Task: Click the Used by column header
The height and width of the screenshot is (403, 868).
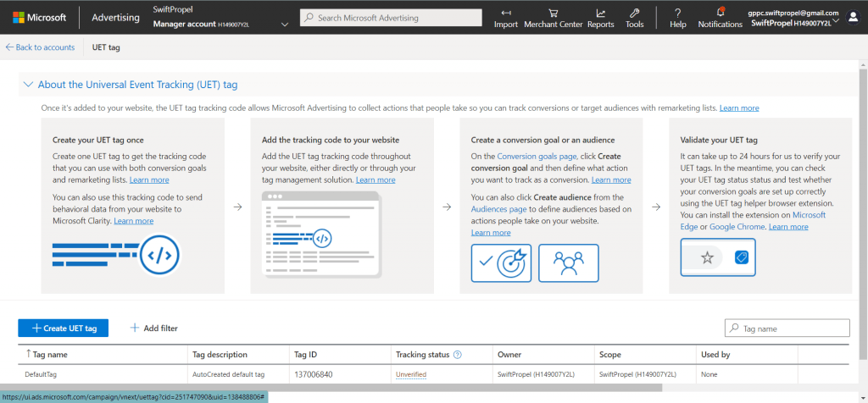Action: [x=715, y=355]
